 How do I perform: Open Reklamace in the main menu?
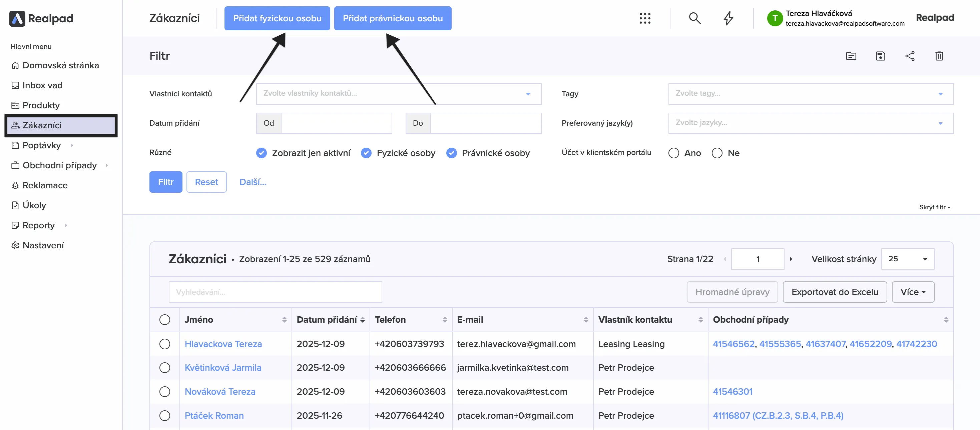tap(45, 185)
